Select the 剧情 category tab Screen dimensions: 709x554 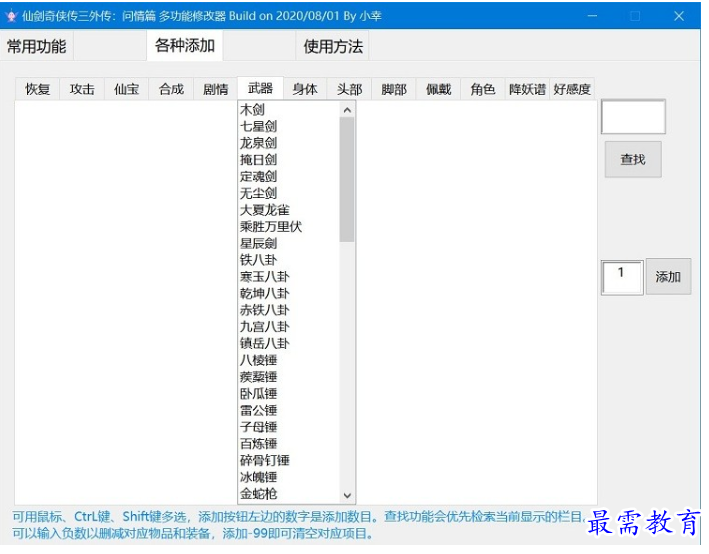click(215, 89)
